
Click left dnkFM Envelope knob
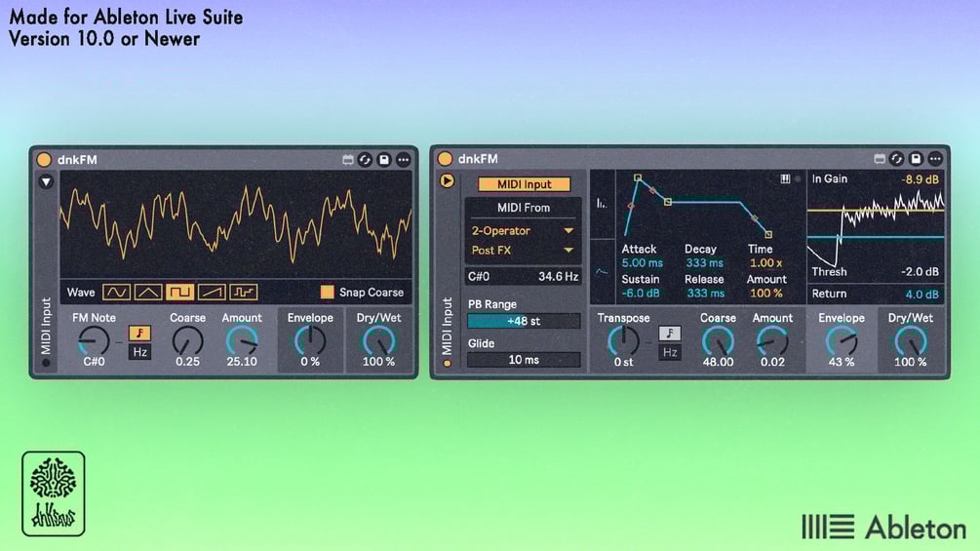click(310, 341)
